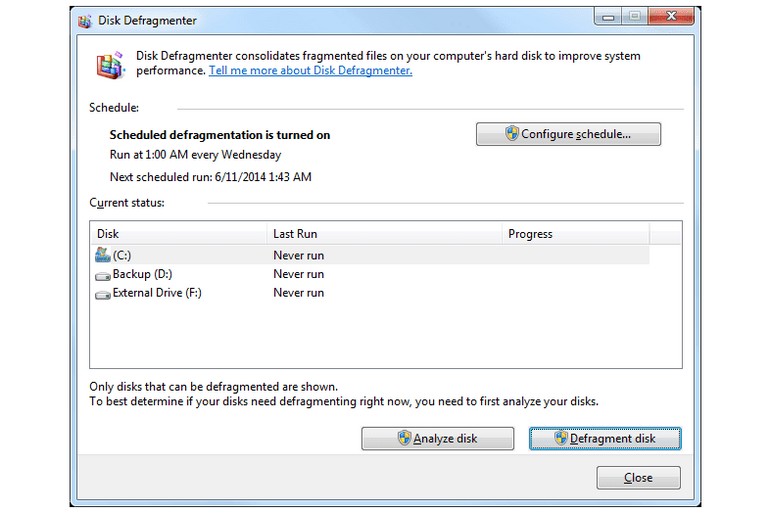Image resolution: width=770 pixels, height=513 pixels.
Task: Click the External Drive (F:) drive icon
Action: click(103, 294)
